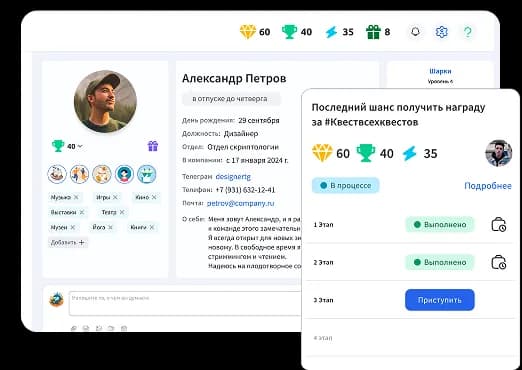Click the 'В процессе' status badge
Screen dimensions: 522x370
346,185
